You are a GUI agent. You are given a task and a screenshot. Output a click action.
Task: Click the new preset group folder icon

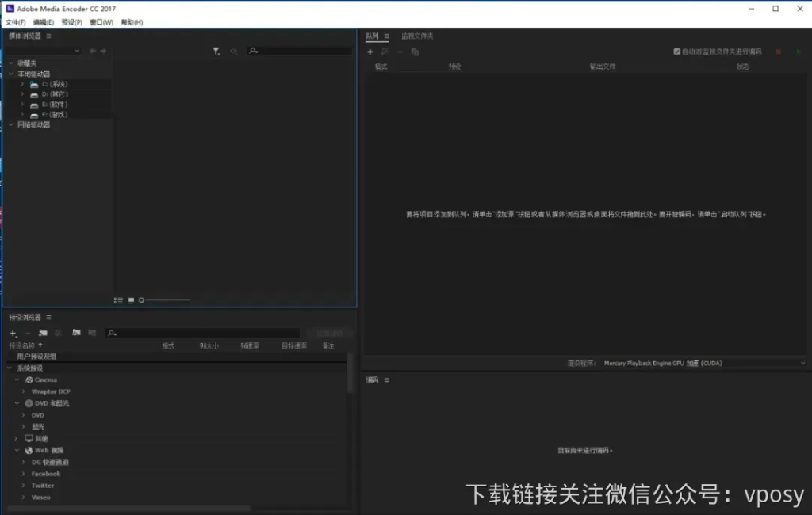click(43, 334)
